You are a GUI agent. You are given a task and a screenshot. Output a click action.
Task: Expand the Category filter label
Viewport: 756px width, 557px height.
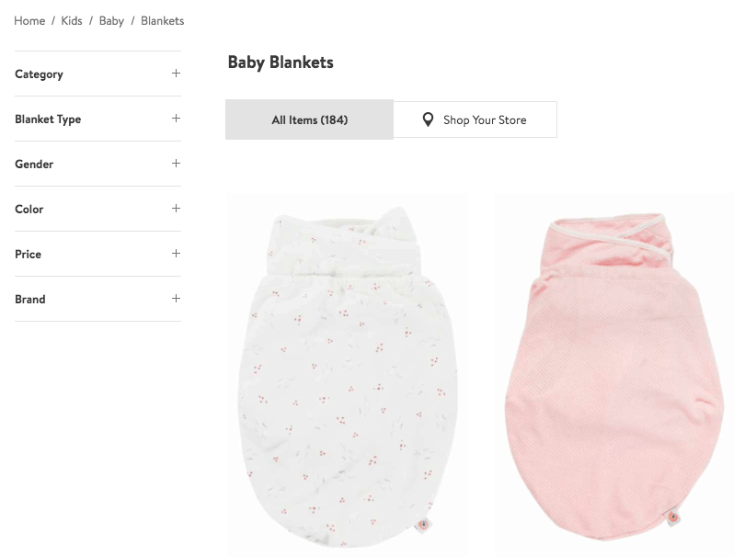[x=40, y=74]
